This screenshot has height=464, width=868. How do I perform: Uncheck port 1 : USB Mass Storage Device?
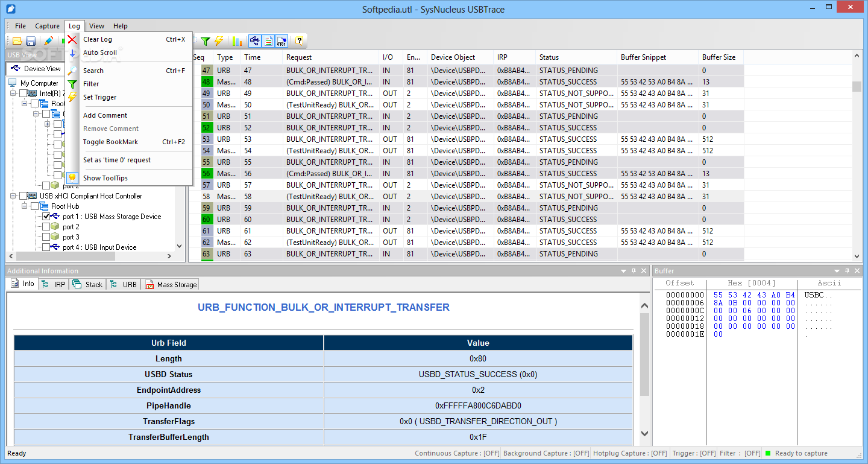[x=46, y=217]
